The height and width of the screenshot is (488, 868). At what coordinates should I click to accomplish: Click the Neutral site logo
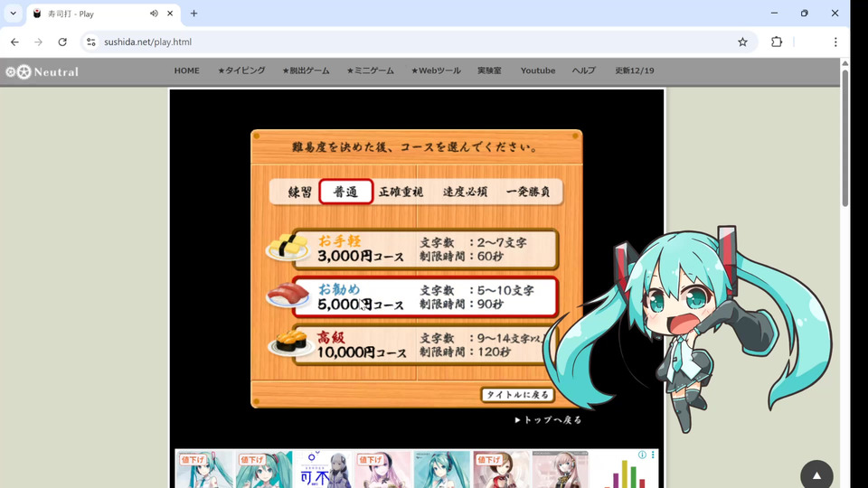click(x=42, y=72)
